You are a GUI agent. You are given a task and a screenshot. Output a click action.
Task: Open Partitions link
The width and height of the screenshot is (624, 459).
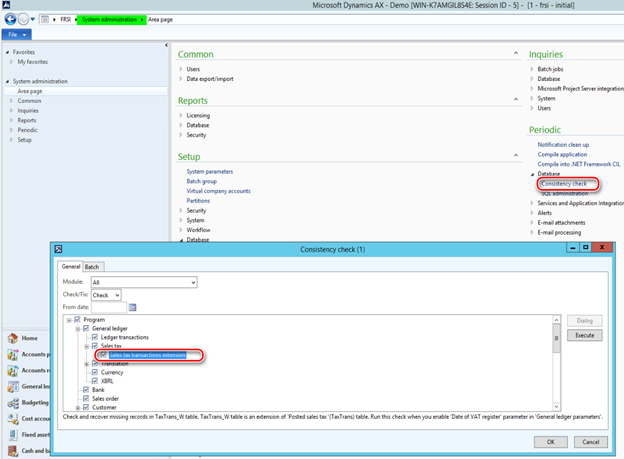198,201
